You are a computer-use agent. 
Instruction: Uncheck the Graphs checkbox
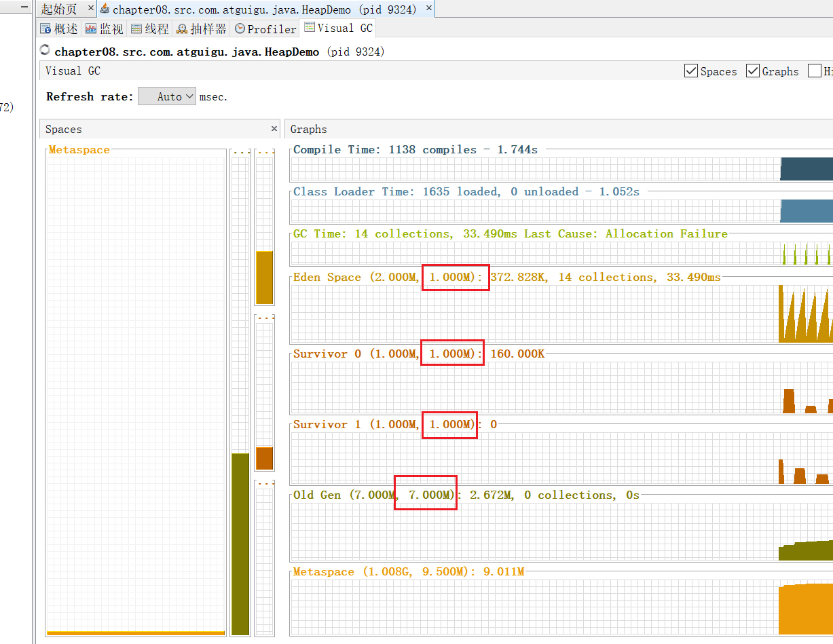click(753, 71)
